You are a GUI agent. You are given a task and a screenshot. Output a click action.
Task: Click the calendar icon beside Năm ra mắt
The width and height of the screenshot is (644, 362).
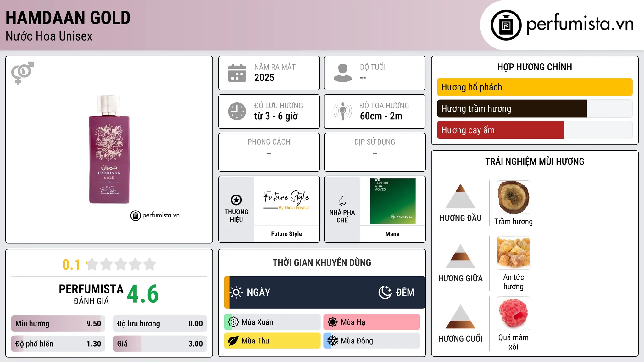point(237,73)
